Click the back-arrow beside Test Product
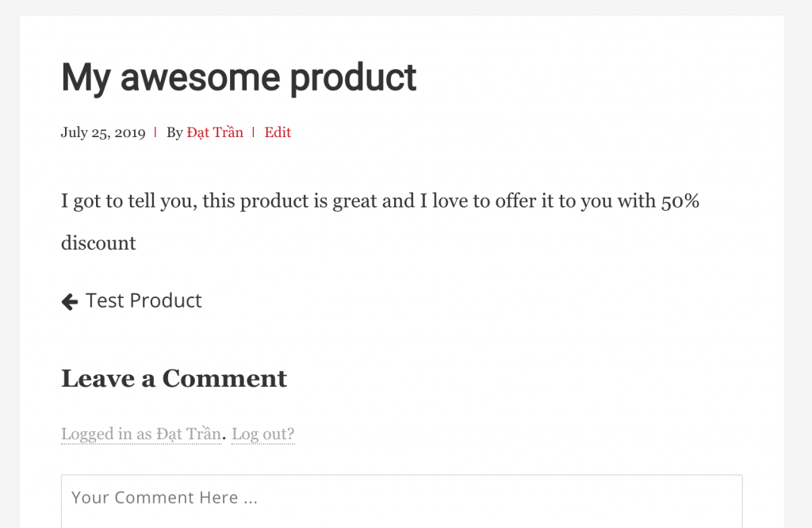 70,301
